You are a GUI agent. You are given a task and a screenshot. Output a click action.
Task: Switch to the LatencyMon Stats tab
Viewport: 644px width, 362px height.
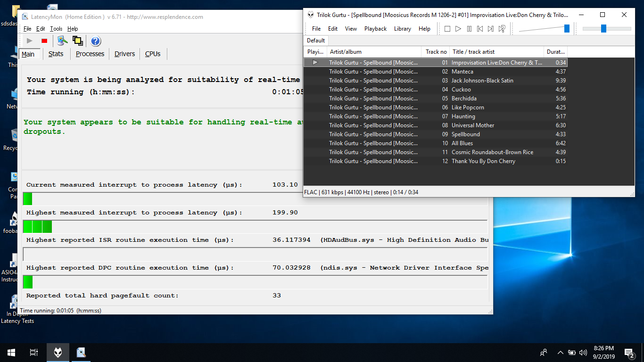(56, 54)
